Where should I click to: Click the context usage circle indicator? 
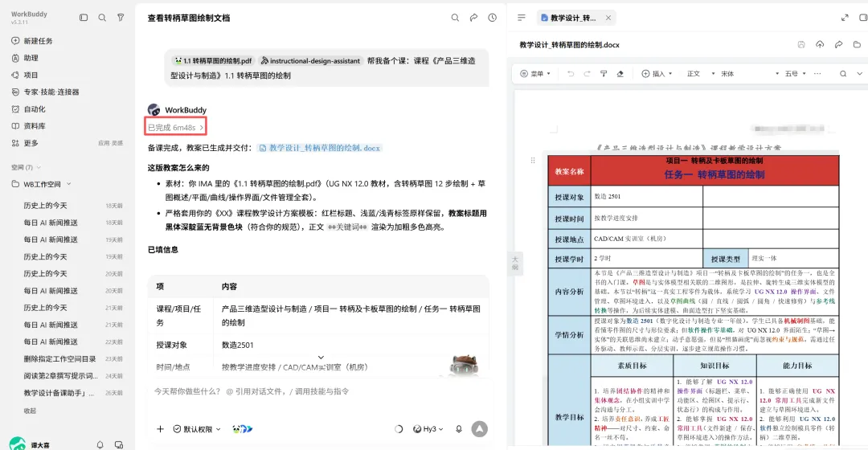click(x=399, y=429)
